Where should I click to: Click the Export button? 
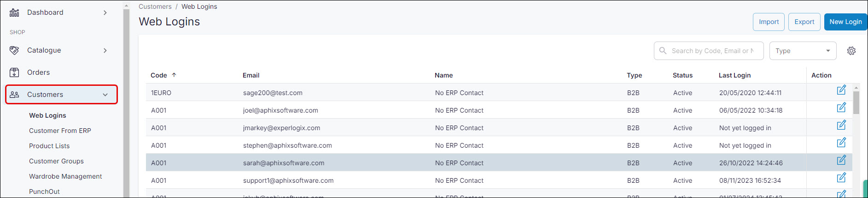804,22
